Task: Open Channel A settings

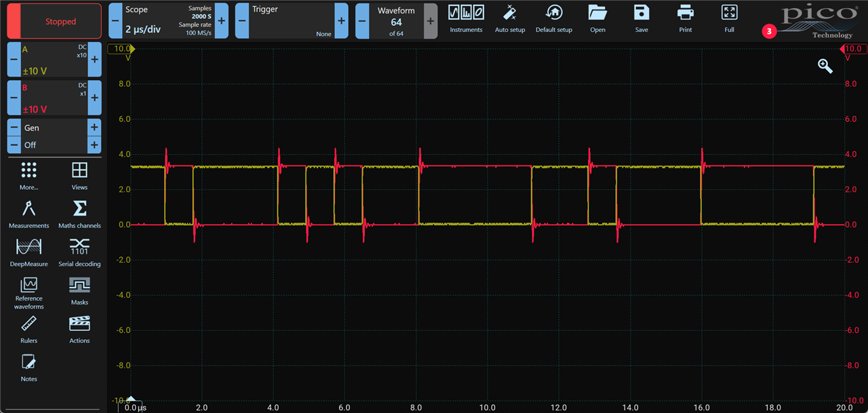Action: pos(54,60)
